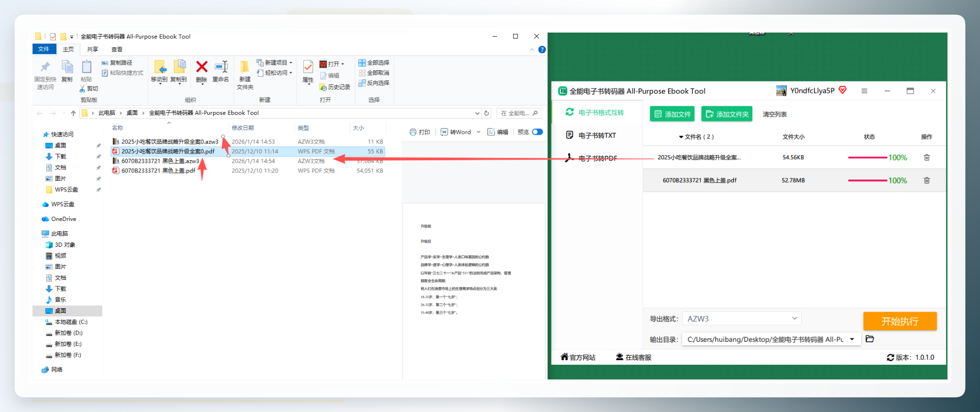Choose 复制路径 in the clipboard group

[117, 63]
